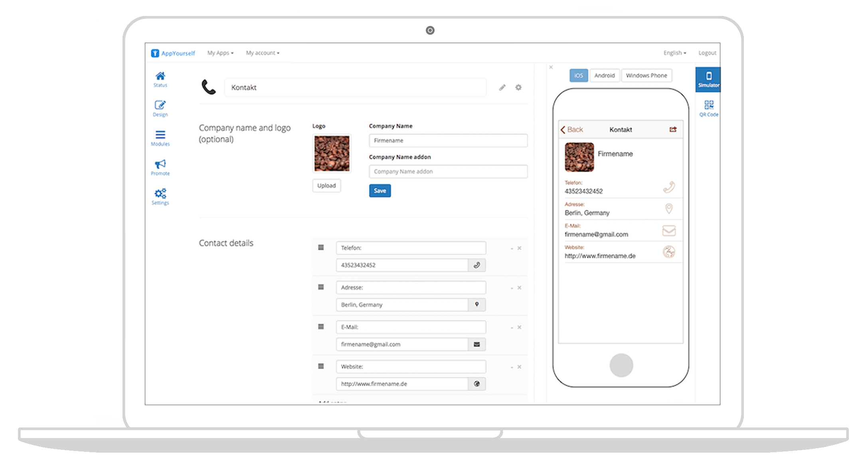Screen dimensions: 868x469
Task: Open the Settings gears in sidebar
Action: tap(160, 197)
